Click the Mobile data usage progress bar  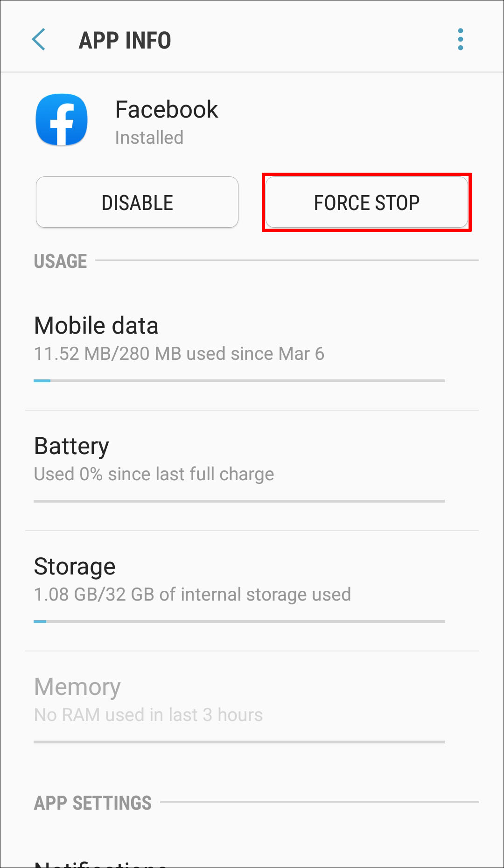pos(239,381)
